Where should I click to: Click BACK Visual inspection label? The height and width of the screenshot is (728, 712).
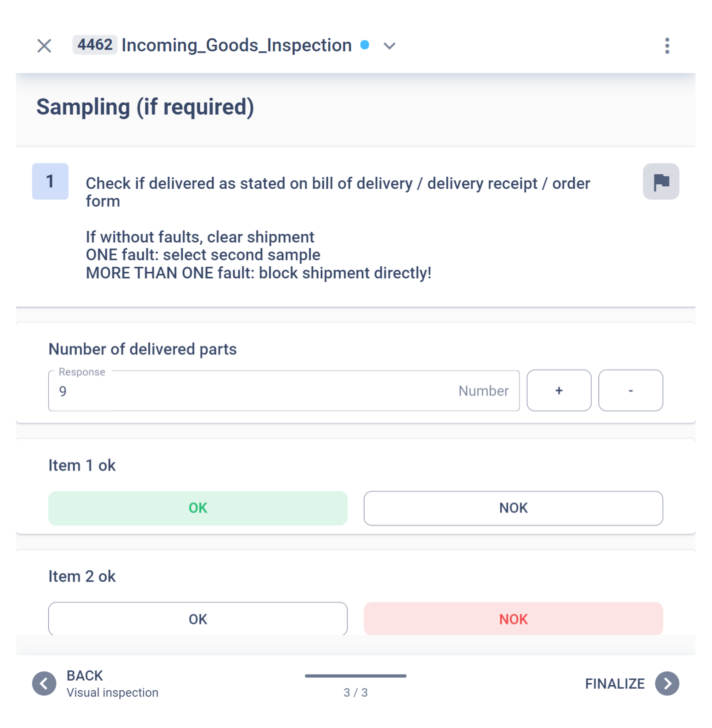112,683
